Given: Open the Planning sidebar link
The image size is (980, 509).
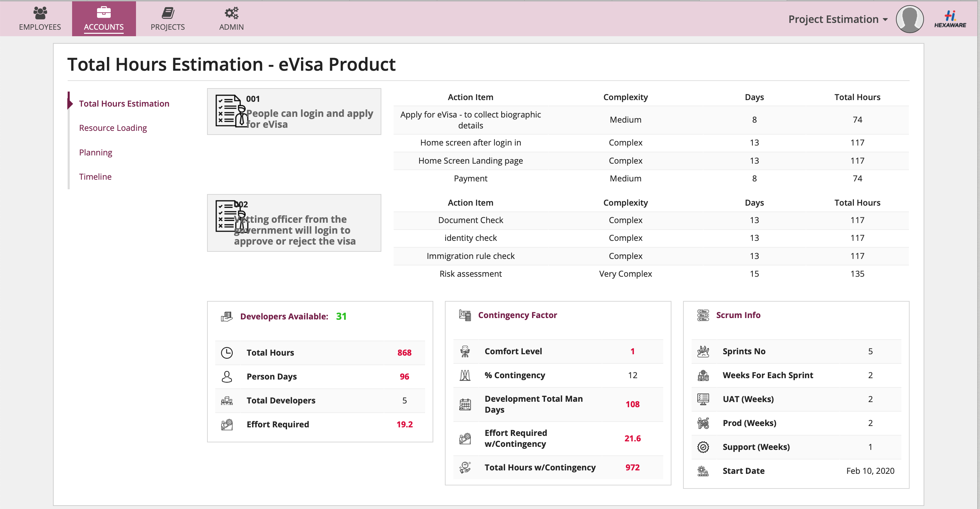Looking at the screenshot, I should [x=95, y=153].
